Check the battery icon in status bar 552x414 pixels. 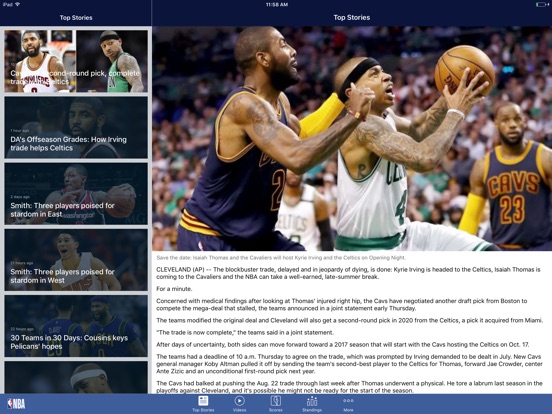[542, 4]
